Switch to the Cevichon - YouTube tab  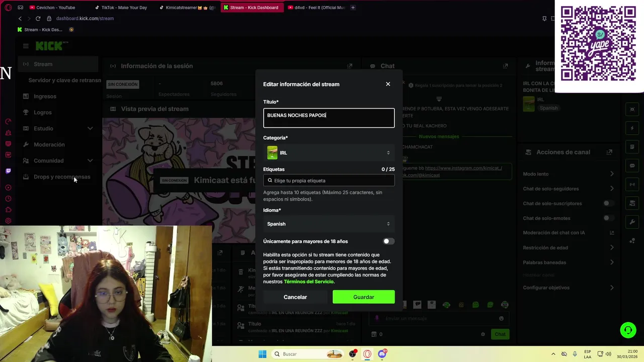tap(55, 8)
